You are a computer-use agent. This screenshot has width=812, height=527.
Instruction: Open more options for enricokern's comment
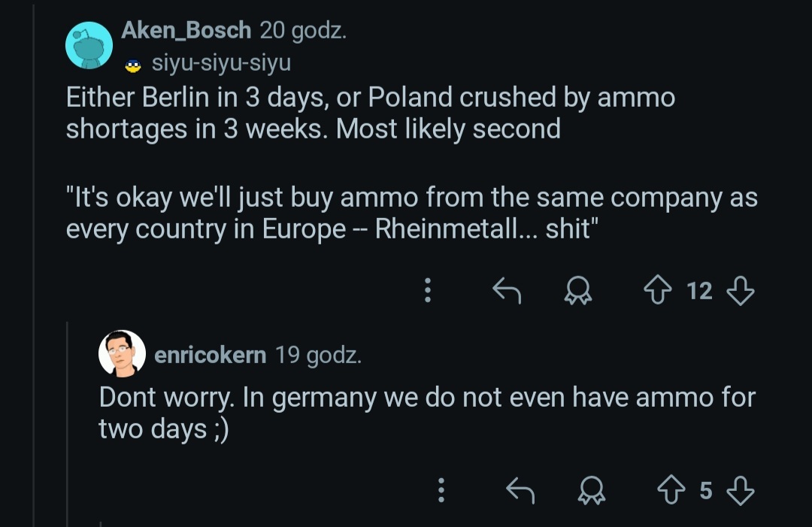point(441,491)
